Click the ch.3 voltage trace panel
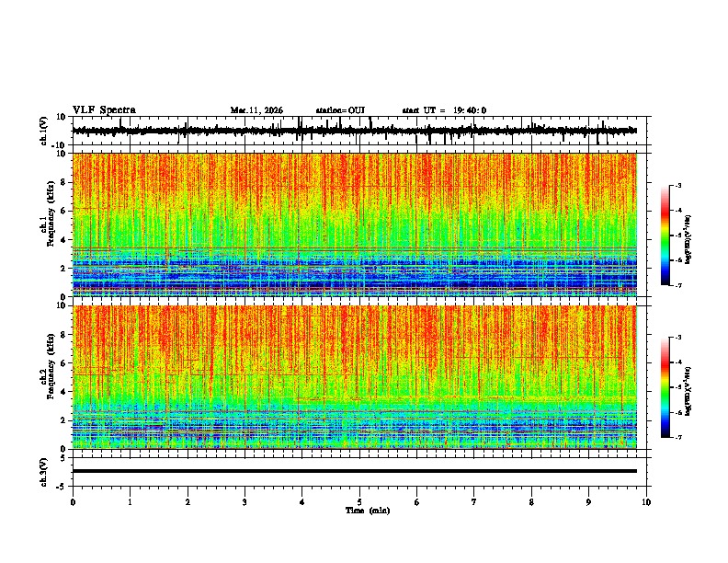Image resolution: width=728 pixels, height=563 pixels. point(358,472)
